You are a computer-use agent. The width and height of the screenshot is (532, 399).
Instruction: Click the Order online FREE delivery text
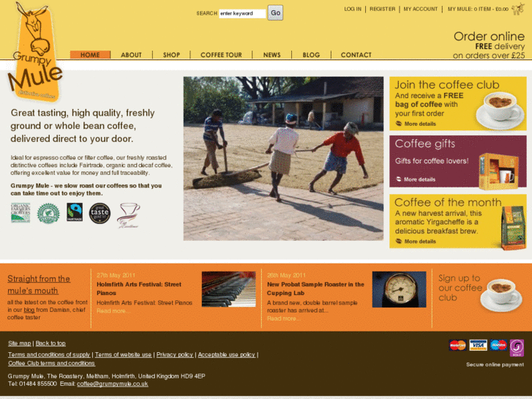pos(489,45)
